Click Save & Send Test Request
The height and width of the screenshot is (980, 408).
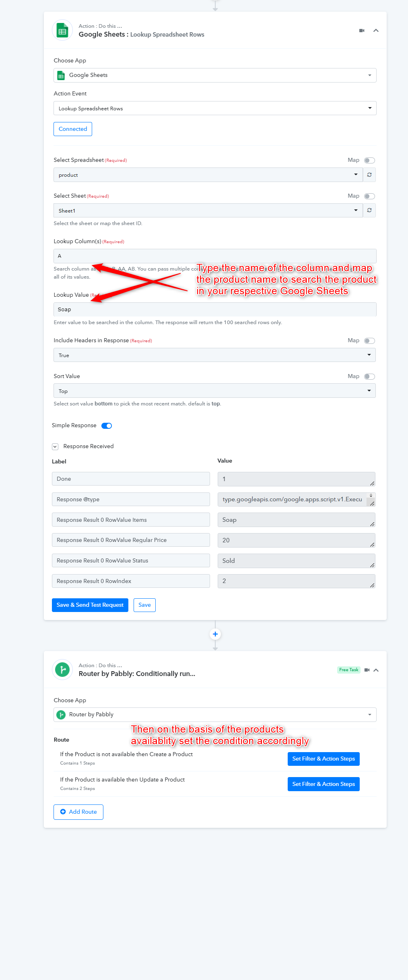pyautogui.click(x=90, y=605)
